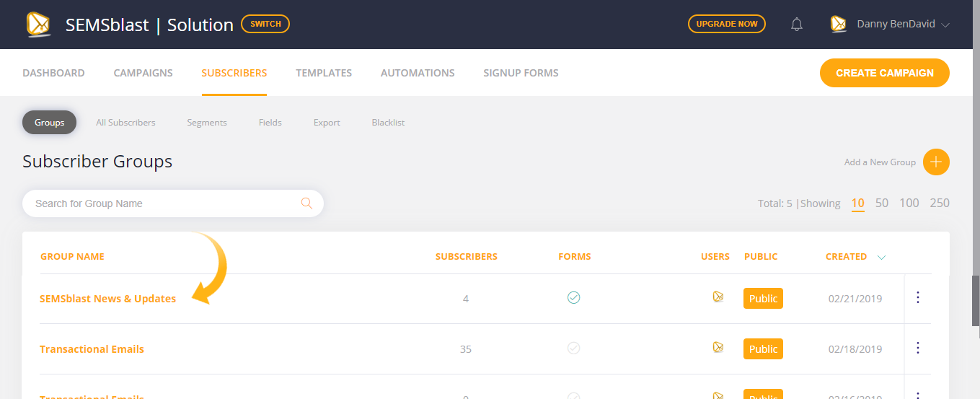Open SEMSblast News & Updates group
This screenshot has height=399, width=980.
click(x=107, y=299)
